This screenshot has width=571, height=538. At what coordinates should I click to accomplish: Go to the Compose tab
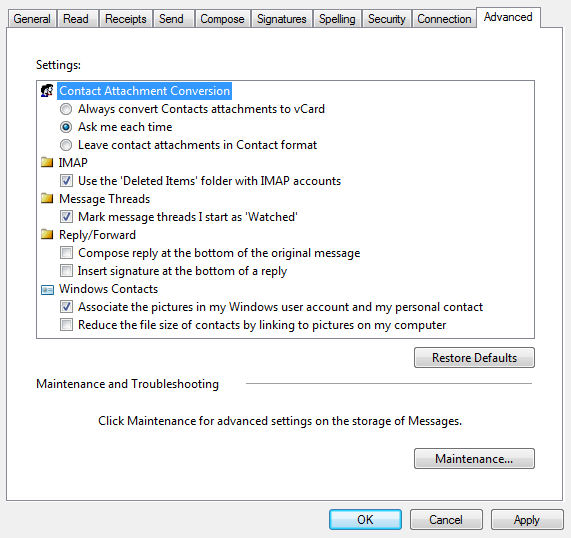(222, 19)
